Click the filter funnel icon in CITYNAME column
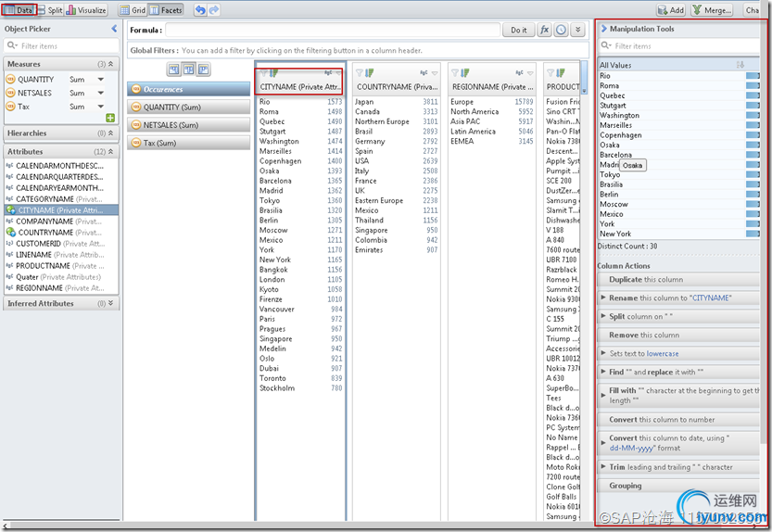 click(x=264, y=72)
